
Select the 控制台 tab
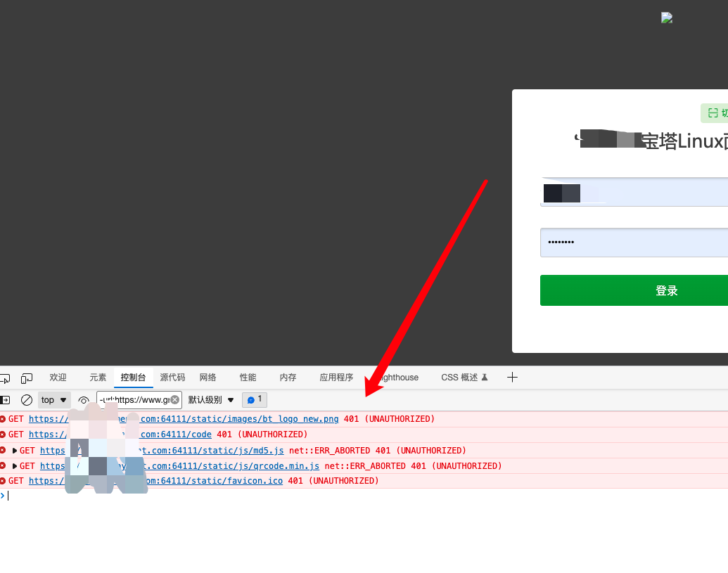tap(133, 378)
